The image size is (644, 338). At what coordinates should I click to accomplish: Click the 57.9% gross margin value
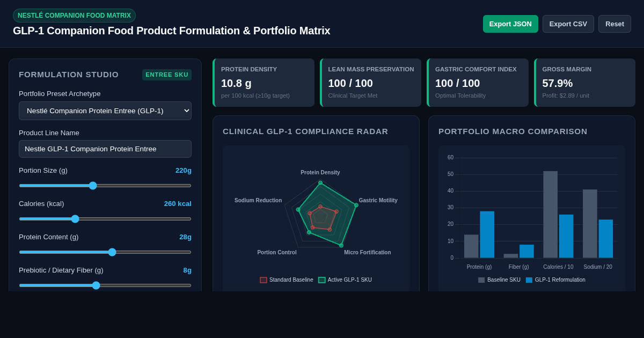click(x=558, y=83)
